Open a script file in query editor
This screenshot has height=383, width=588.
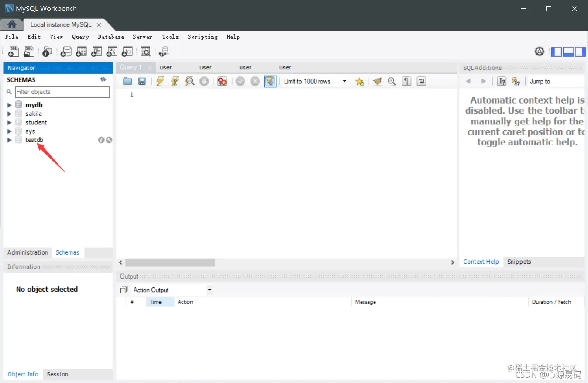click(127, 81)
